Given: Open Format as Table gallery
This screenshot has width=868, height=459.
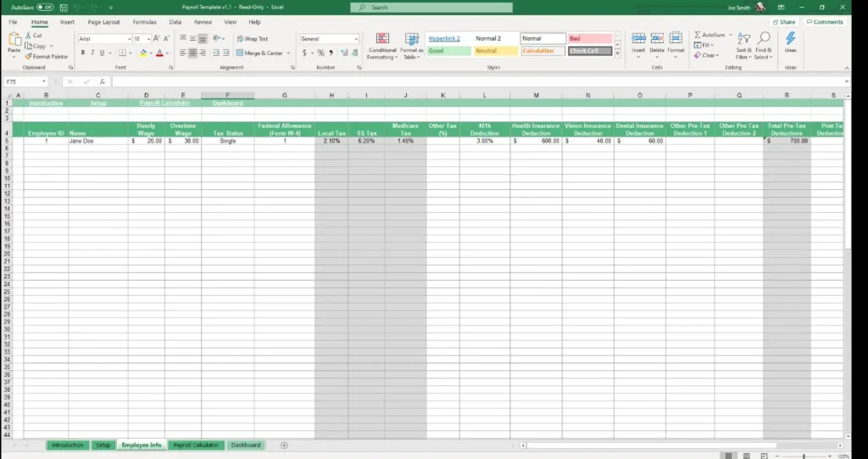Looking at the screenshot, I should coord(412,47).
